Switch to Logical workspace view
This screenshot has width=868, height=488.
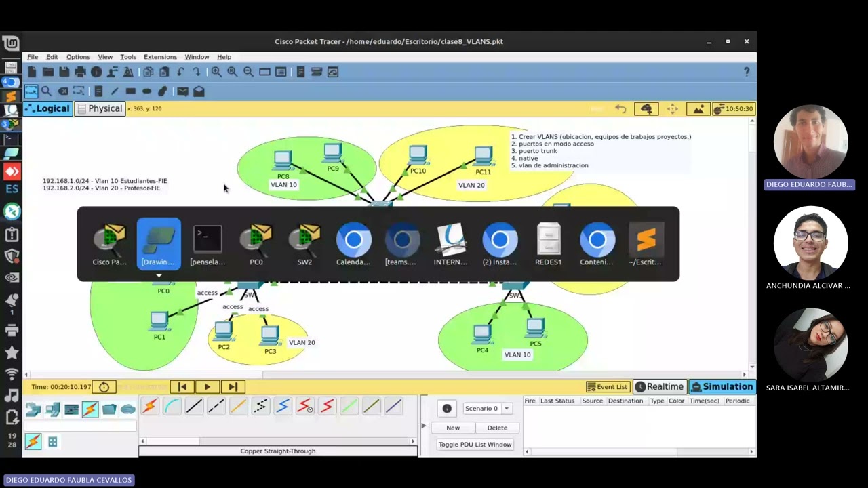47,108
